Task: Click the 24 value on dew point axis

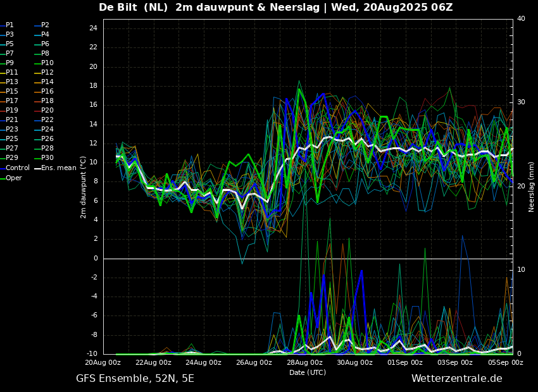Action: pos(94,28)
